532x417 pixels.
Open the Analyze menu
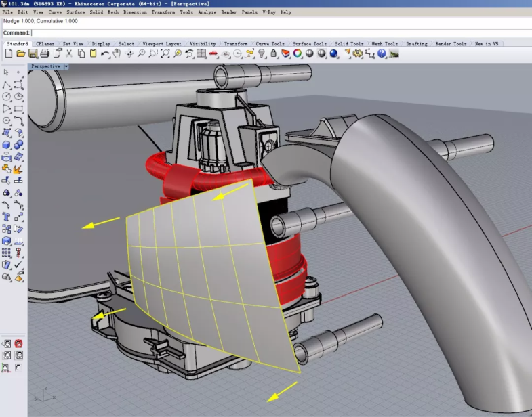207,12
